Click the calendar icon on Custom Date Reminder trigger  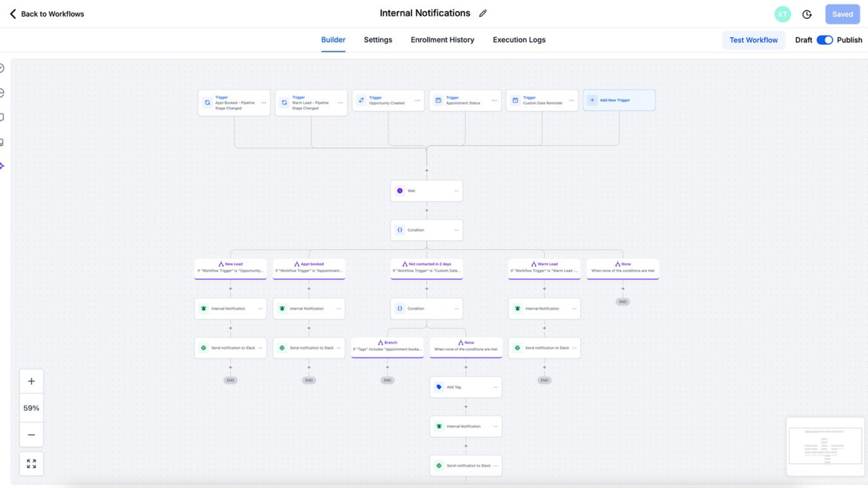pyautogui.click(x=515, y=100)
